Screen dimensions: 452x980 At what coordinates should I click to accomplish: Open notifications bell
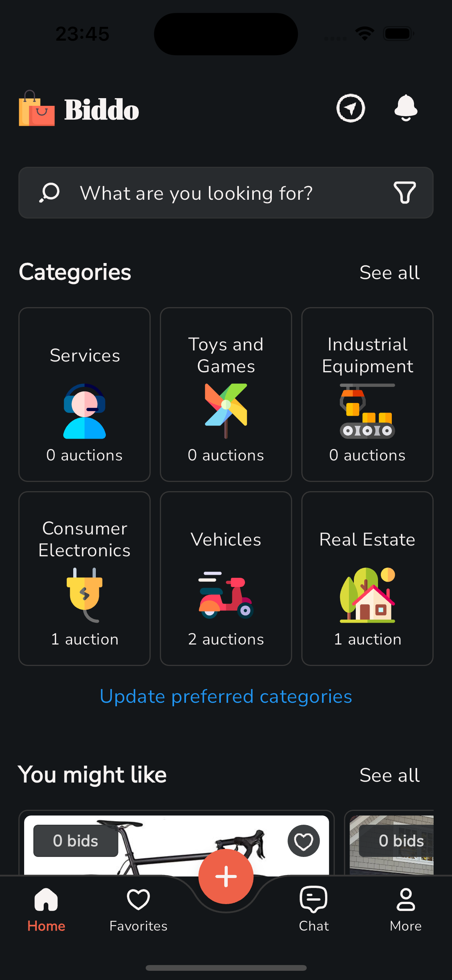point(406,108)
